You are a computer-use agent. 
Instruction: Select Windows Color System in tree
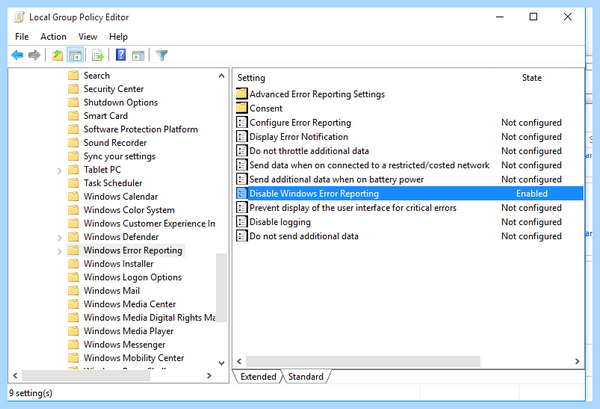[129, 210]
